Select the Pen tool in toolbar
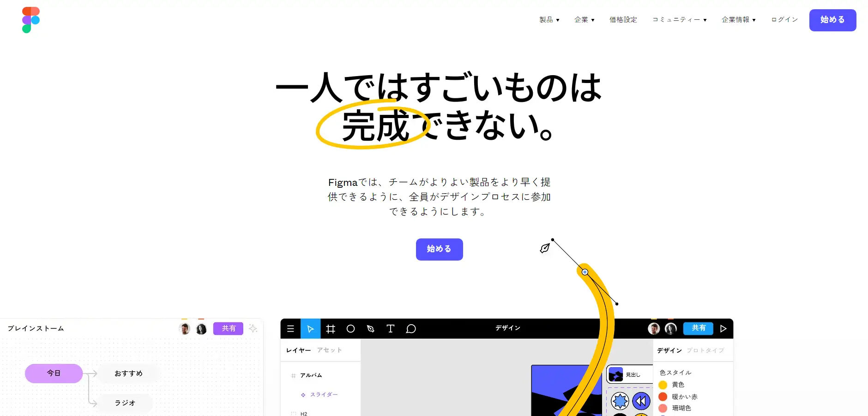 pos(370,329)
